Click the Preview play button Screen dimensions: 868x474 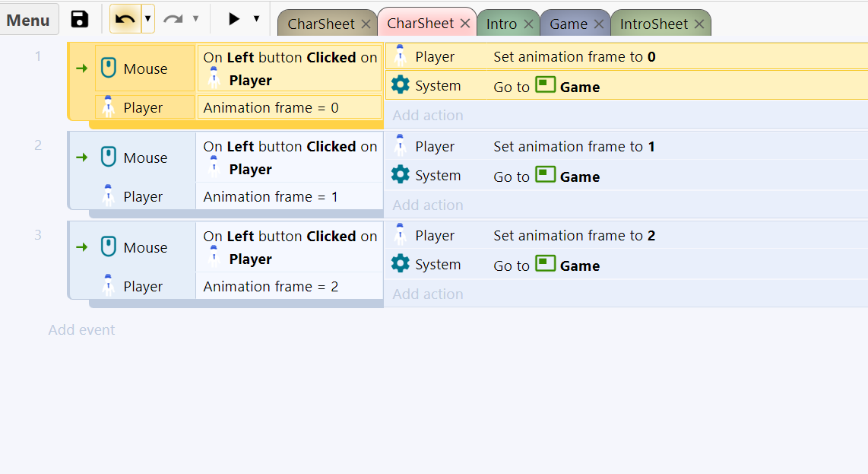[234, 20]
